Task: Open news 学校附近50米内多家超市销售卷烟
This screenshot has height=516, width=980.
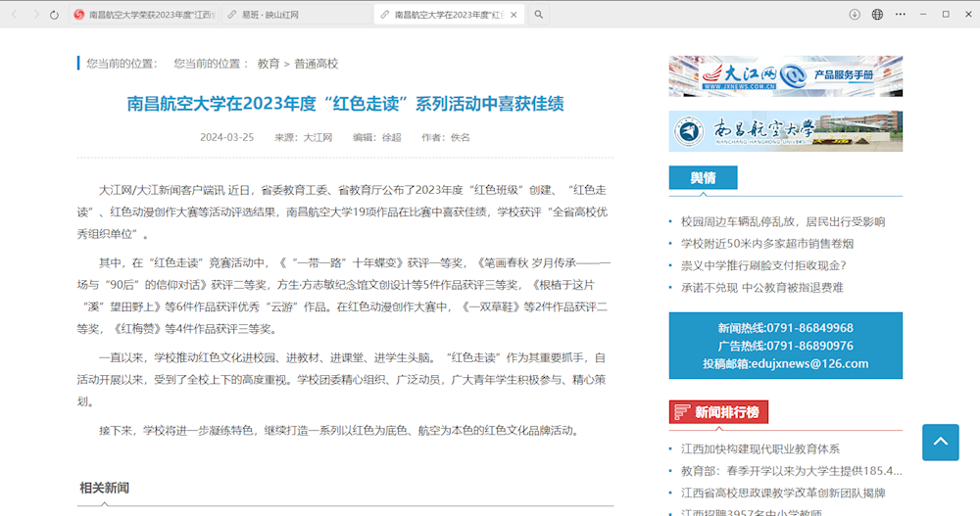Action: [766, 244]
